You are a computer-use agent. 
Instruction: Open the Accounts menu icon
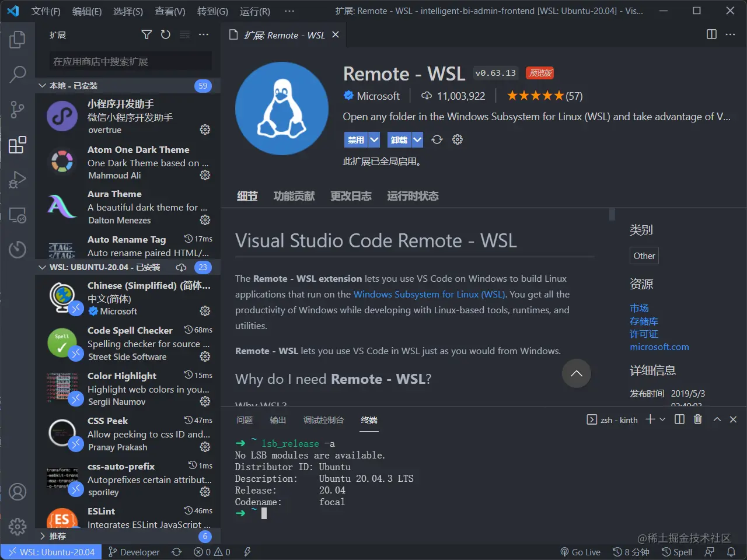coord(18,492)
